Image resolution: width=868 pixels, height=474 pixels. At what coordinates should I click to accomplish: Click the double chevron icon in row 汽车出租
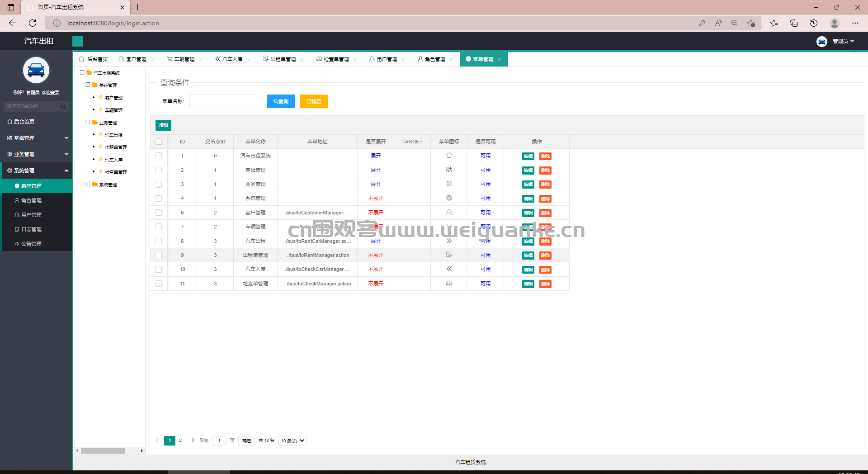pyautogui.click(x=449, y=241)
